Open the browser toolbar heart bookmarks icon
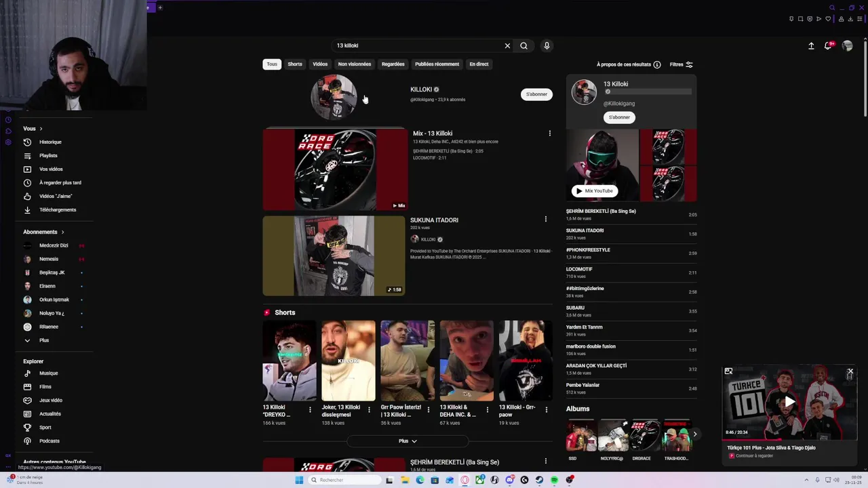The width and height of the screenshot is (868, 488). pos(828,19)
